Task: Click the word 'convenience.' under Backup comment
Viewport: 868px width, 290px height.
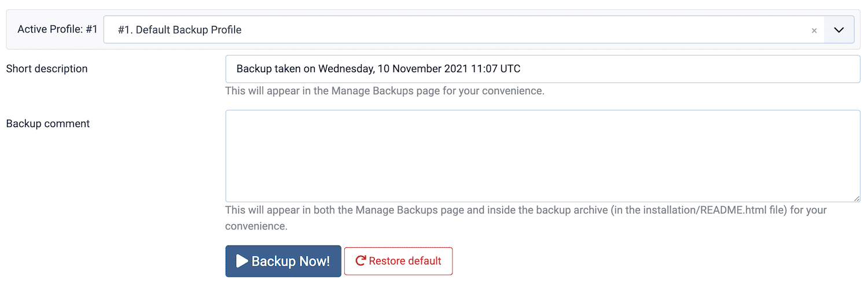Action: pyautogui.click(x=256, y=226)
